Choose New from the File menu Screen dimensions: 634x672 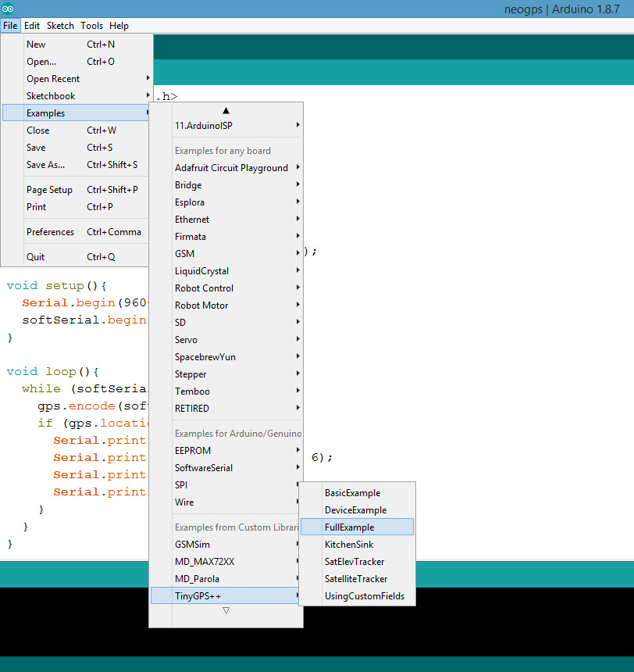pyautogui.click(x=77, y=44)
